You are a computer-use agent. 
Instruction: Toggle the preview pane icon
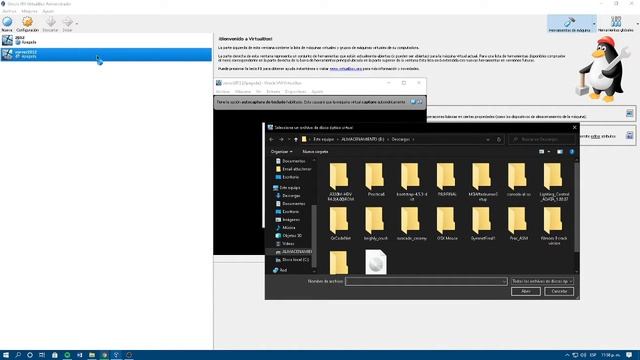[x=560, y=151]
